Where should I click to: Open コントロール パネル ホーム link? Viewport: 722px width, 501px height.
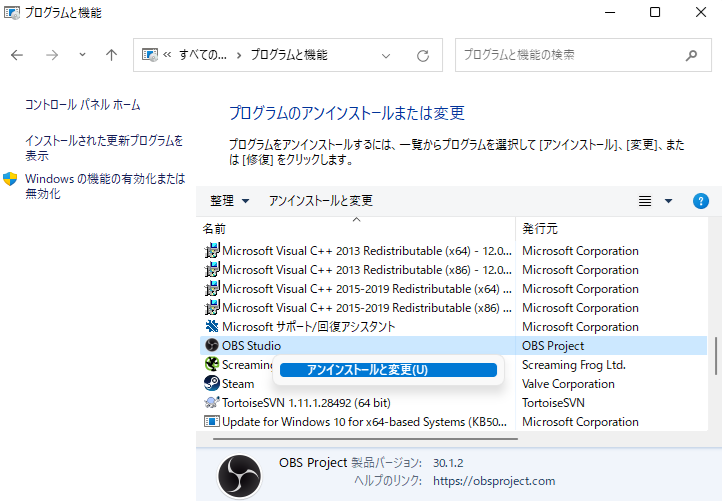click(82, 105)
